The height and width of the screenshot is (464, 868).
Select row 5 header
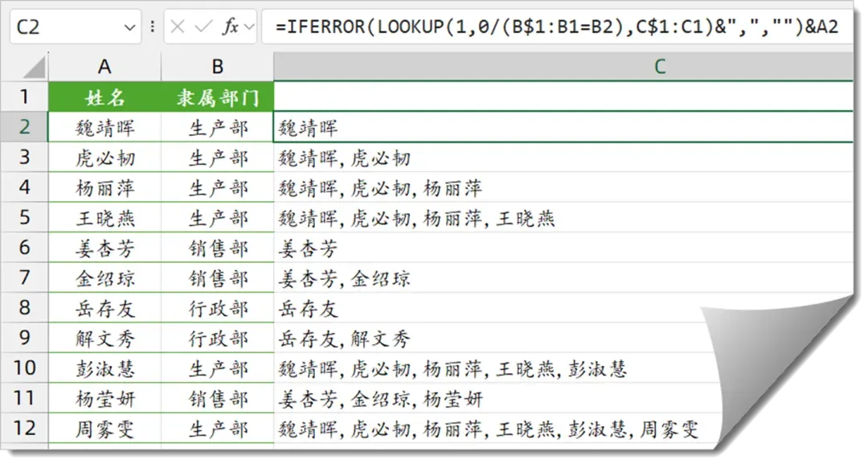tap(24, 217)
